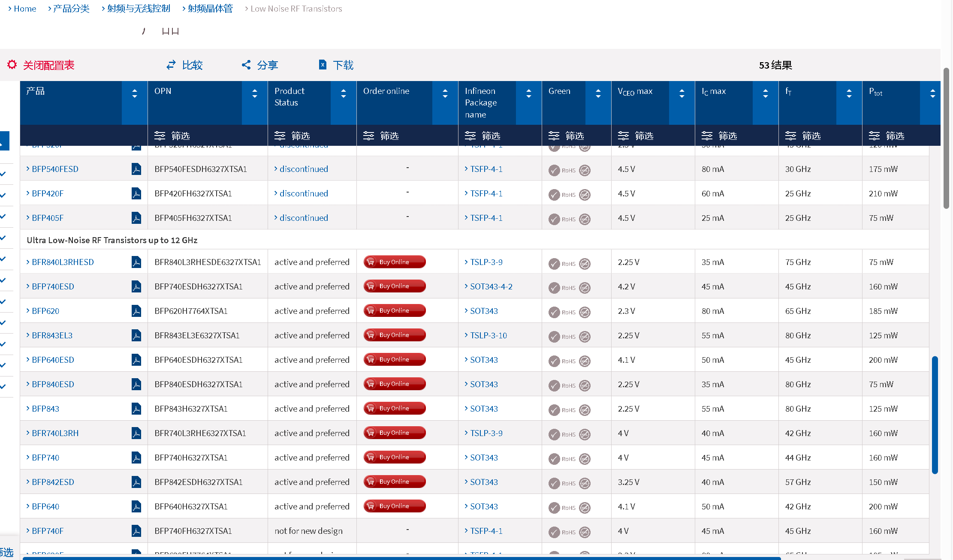953x560 pixels.
Task: Sort the table by the fT column
Action: (849, 93)
